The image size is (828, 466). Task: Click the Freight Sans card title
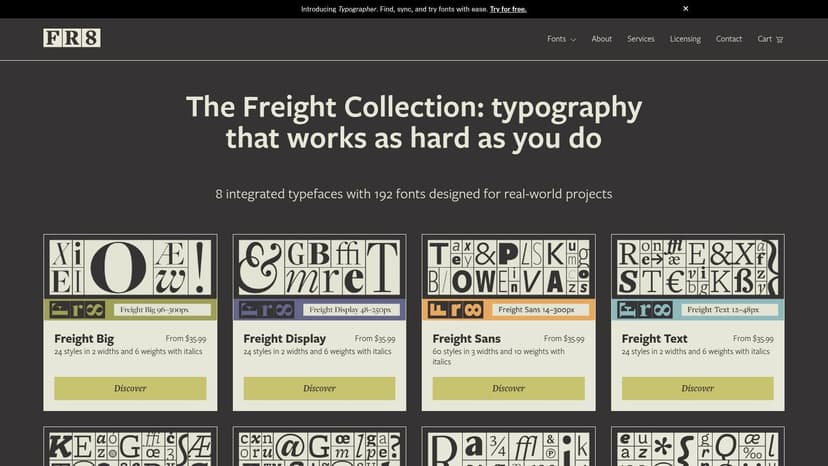click(466, 339)
